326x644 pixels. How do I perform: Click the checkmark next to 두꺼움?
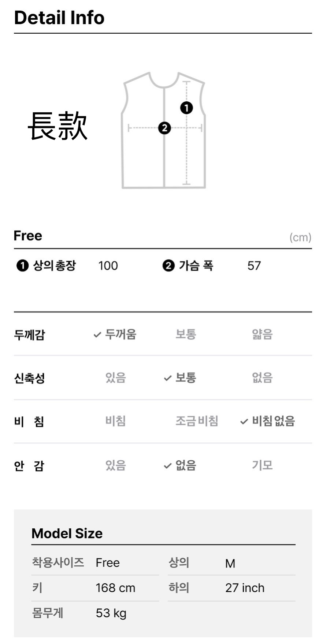coord(97,334)
